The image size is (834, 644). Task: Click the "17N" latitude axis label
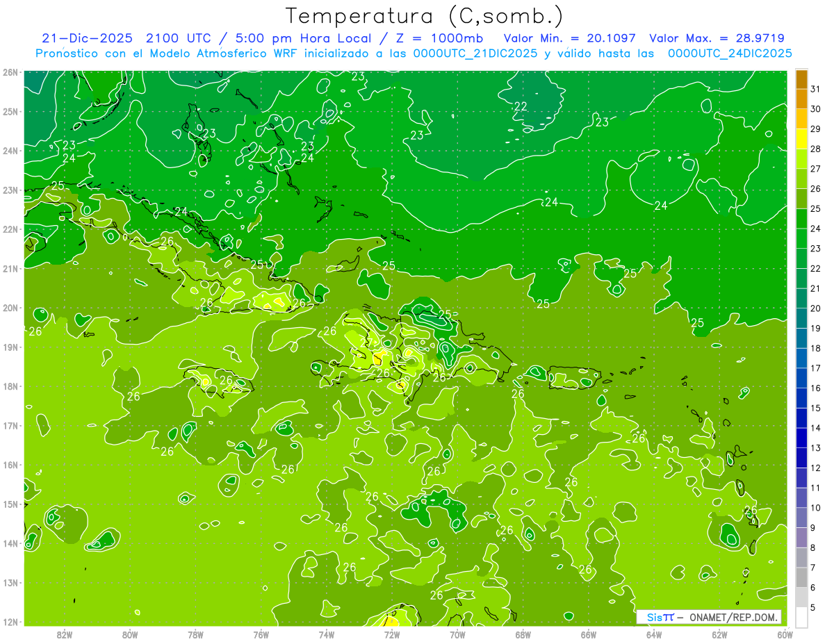pyautogui.click(x=10, y=425)
